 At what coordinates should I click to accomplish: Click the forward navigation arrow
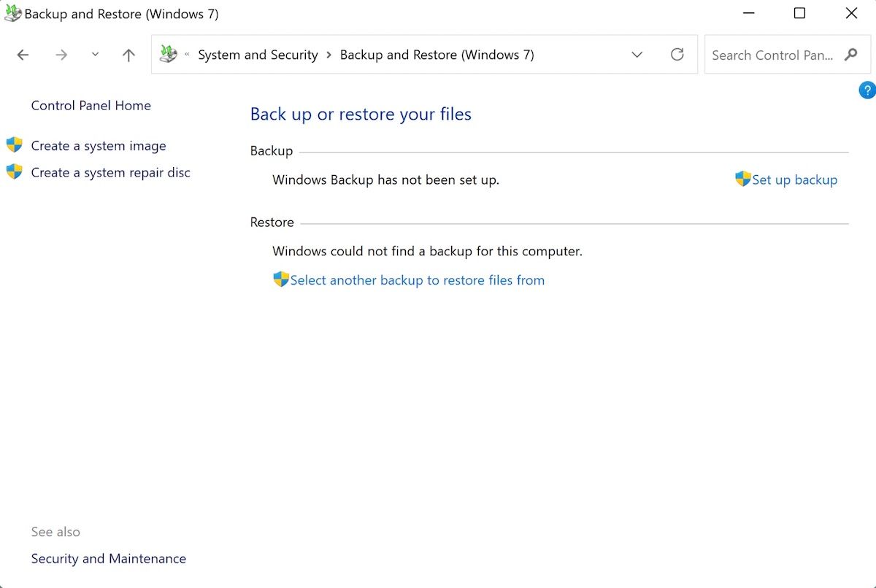pyautogui.click(x=61, y=55)
